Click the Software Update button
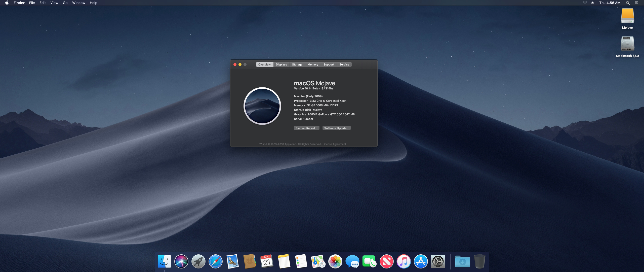 (336, 128)
